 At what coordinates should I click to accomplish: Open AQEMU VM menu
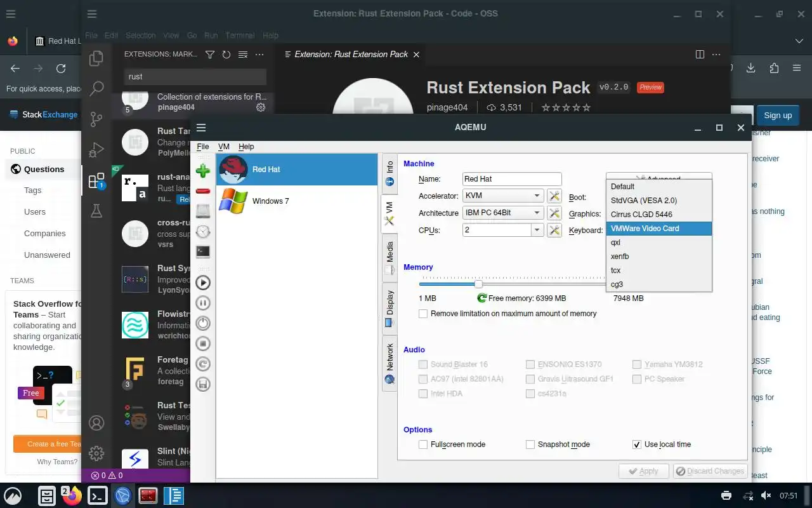(x=224, y=147)
